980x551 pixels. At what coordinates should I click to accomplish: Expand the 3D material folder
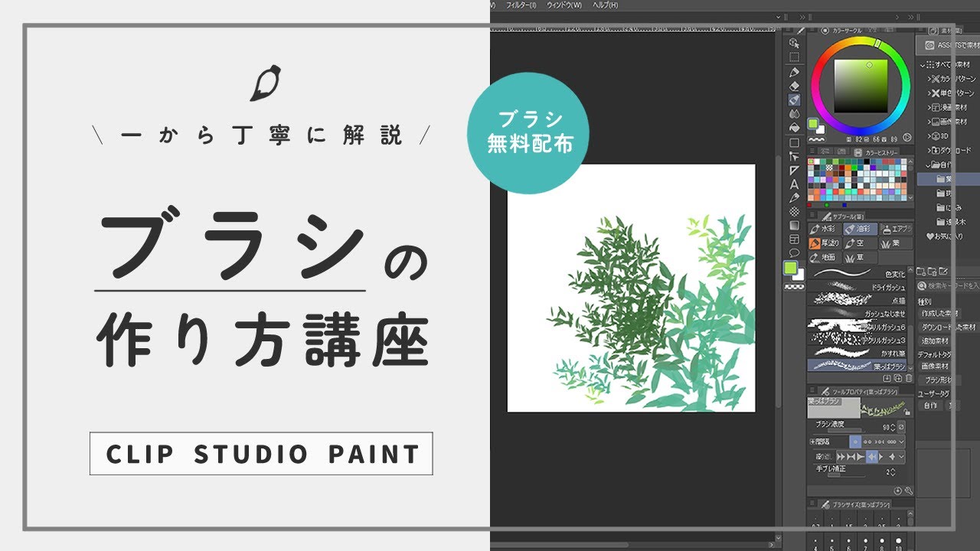click(x=929, y=135)
